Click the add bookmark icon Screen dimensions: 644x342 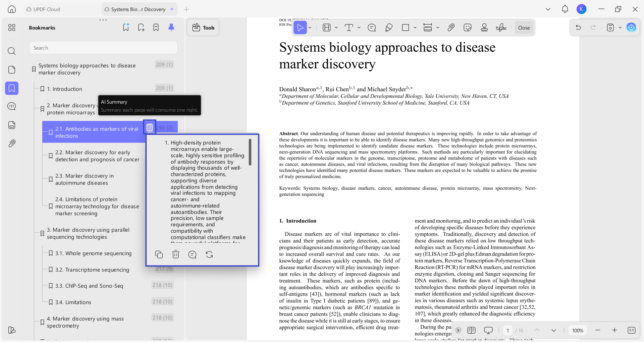coord(141,27)
